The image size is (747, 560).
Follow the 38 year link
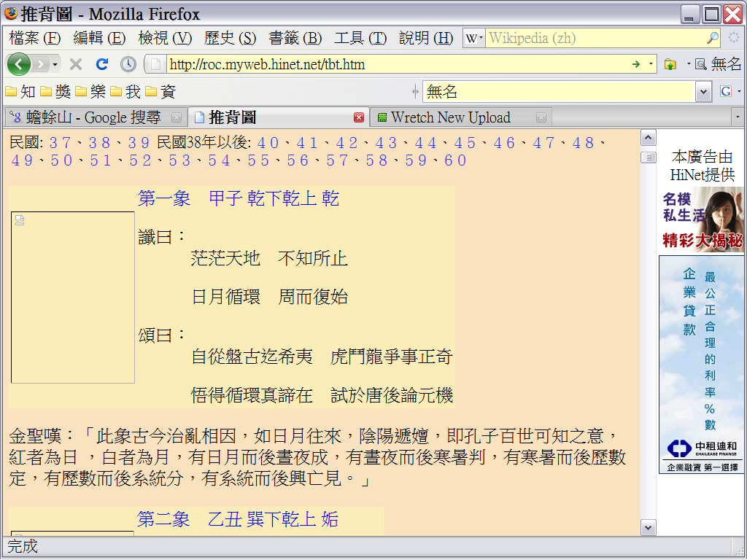(99, 142)
